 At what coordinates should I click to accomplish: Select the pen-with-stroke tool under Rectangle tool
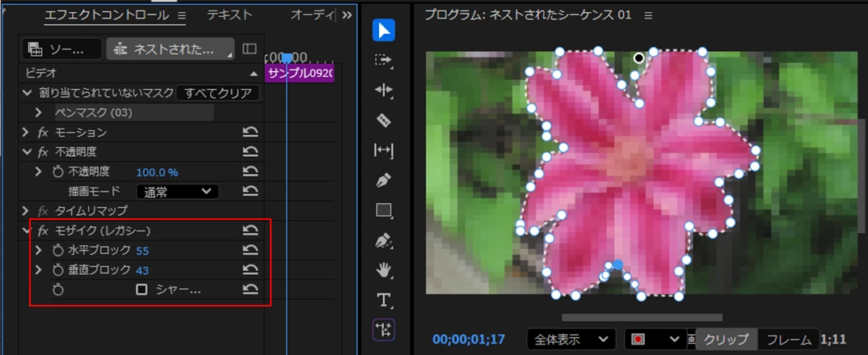(x=384, y=240)
